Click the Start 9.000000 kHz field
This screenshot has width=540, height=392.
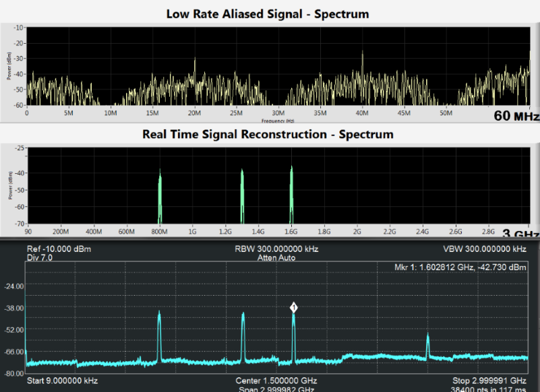point(62,381)
